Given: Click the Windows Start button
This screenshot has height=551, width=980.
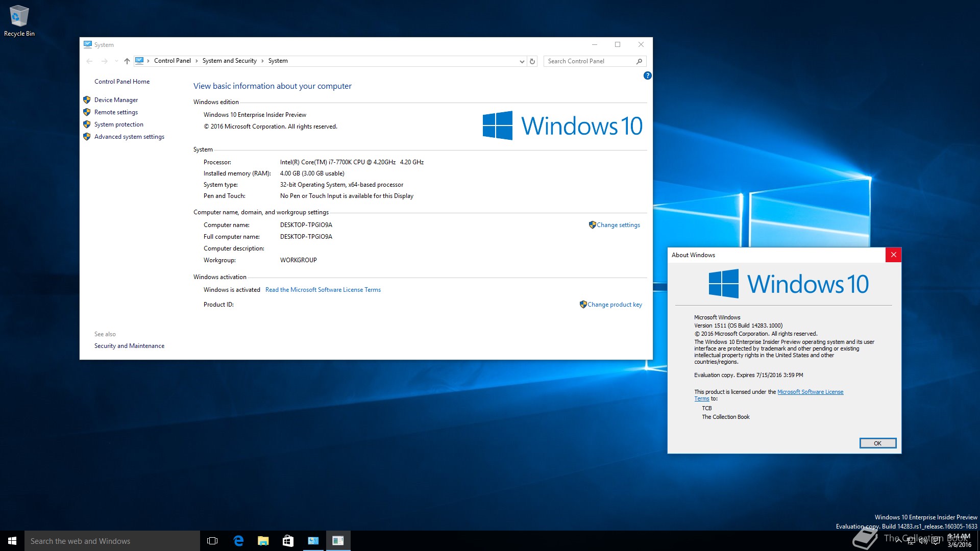Looking at the screenshot, I should pyautogui.click(x=12, y=541).
